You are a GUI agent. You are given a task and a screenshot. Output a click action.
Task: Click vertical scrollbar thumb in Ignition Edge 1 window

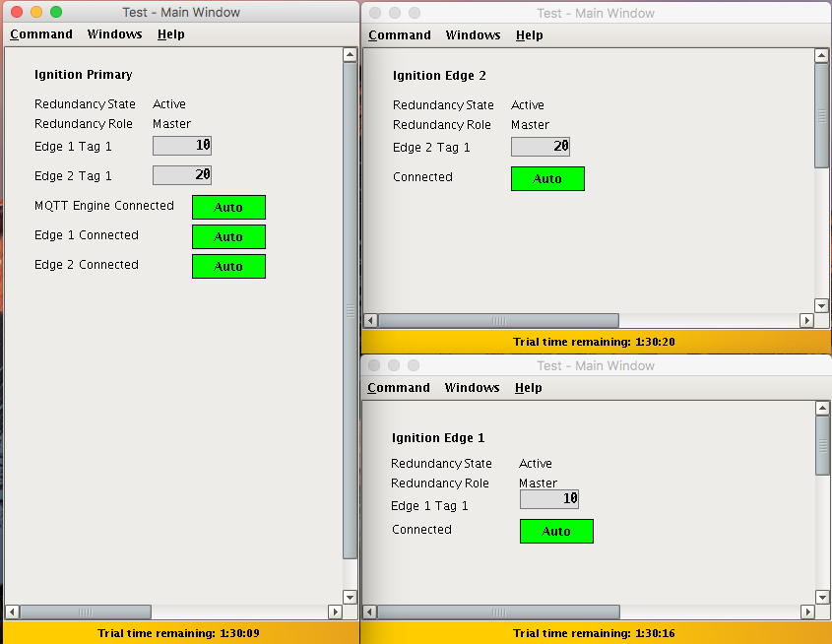point(823,445)
